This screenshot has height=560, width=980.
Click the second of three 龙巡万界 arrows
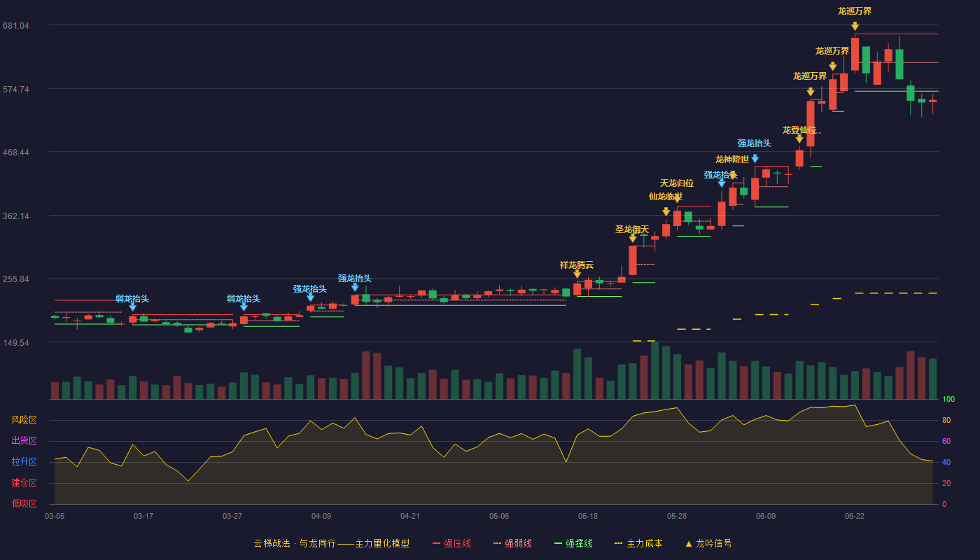(x=832, y=66)
